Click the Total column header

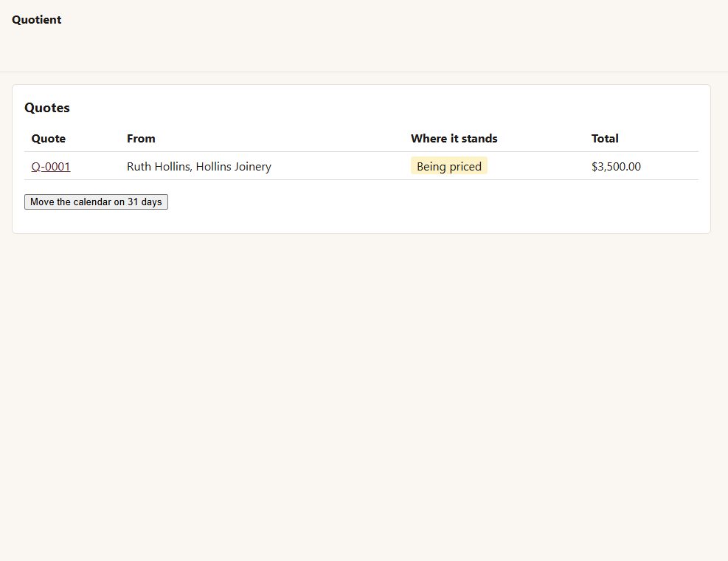(x=605, y=139)
